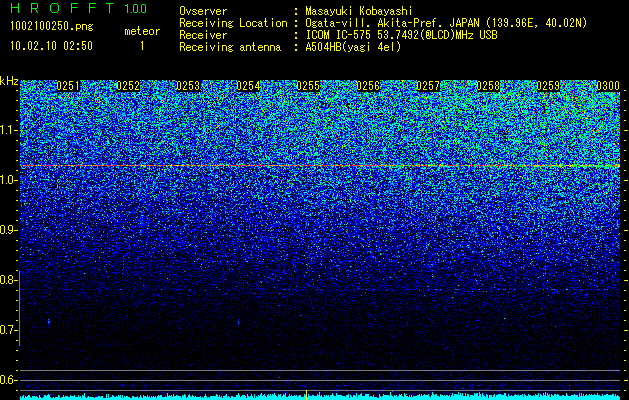Click the 0254 time marker
The height and width of the screenshot is (400, 629).
point(248,86)
